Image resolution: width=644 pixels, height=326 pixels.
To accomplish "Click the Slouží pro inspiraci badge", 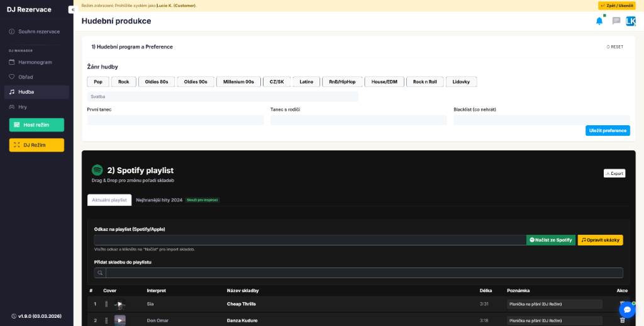I will tap(203, 200).
